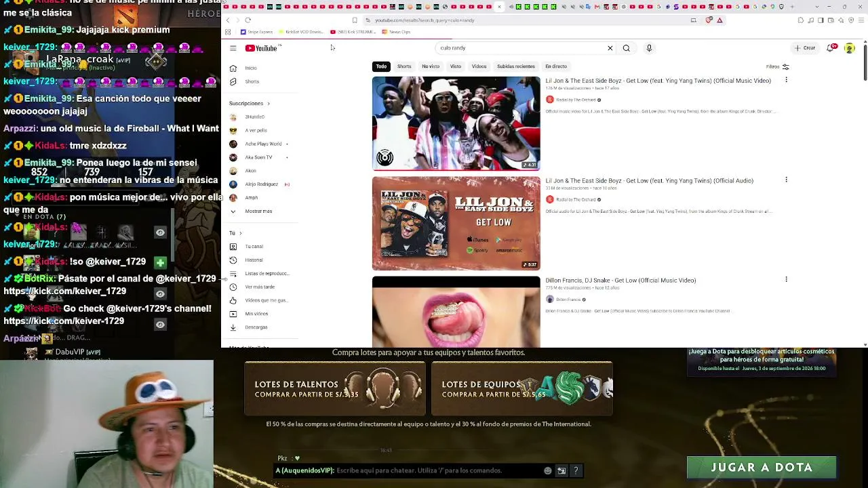Open Ver más tarde in the sidebar
Image resolution: width=868 pixels, height=488 pixels.
click(x=260, y=287)
